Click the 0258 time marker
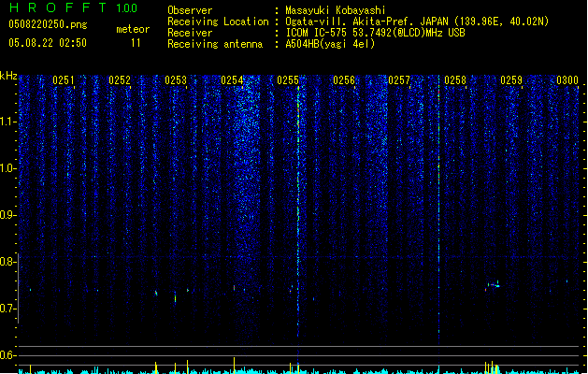Screen dimensions: 588x374 (x=455, y=80)
